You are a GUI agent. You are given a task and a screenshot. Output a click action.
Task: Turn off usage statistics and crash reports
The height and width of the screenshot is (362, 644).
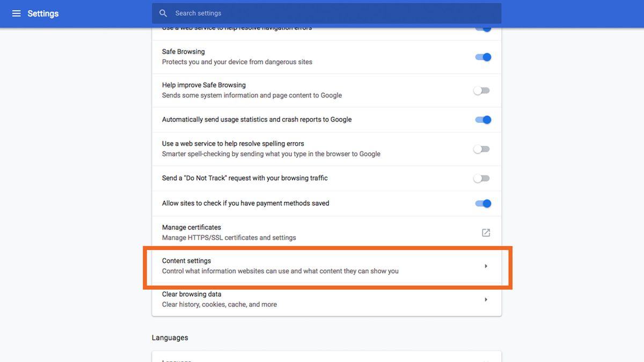coord(482,120)
